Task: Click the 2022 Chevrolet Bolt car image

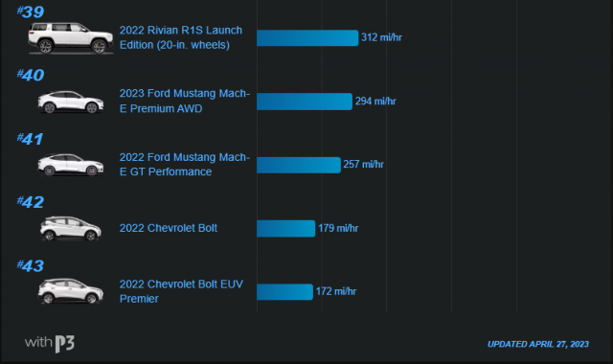Action: 71,228
